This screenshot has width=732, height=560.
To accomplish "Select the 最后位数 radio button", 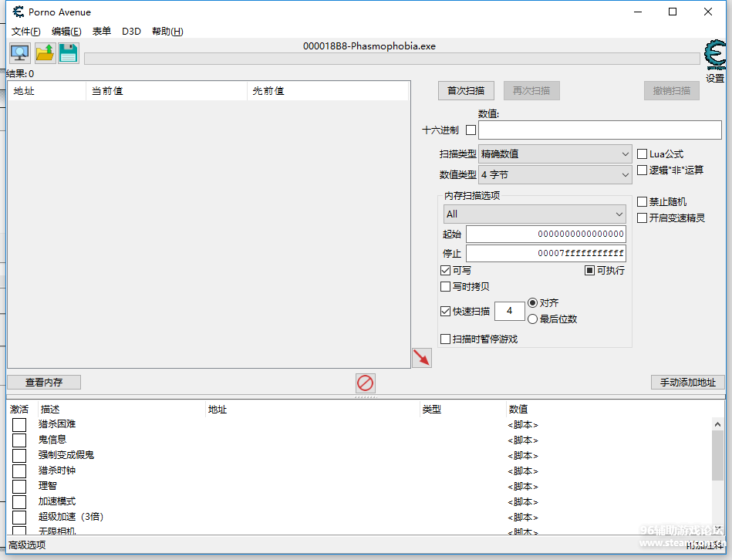I will pyautogui.click(x=532, y=319).
